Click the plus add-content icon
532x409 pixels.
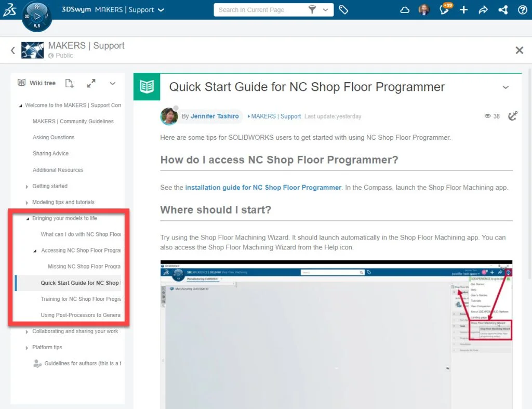tap(464, 10)
